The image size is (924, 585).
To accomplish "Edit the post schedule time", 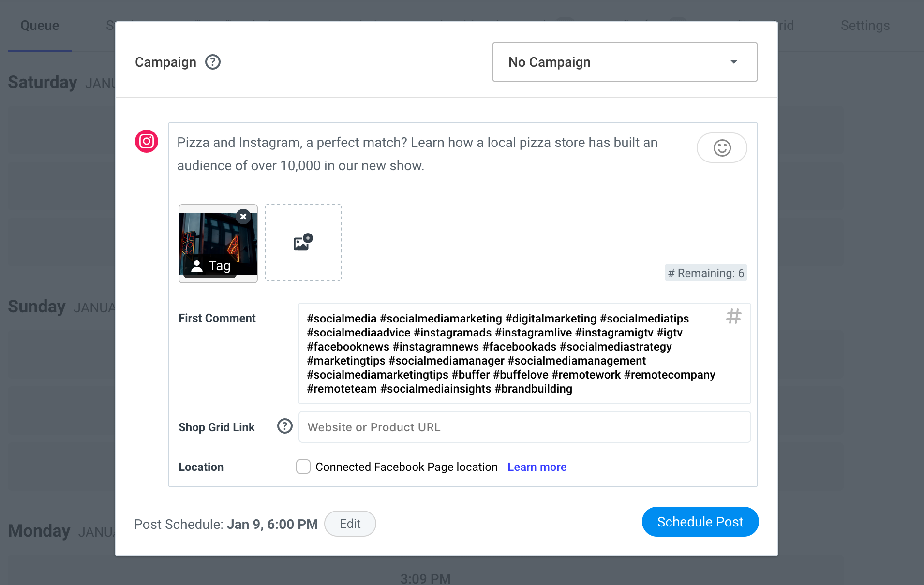I will click(350, 524).
